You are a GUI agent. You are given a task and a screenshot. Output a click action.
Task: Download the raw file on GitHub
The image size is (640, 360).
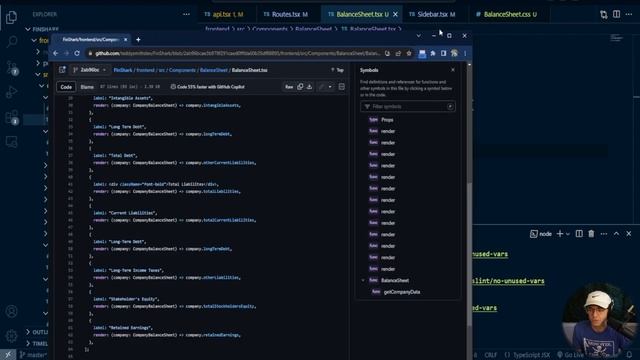(x=309, y=87)
